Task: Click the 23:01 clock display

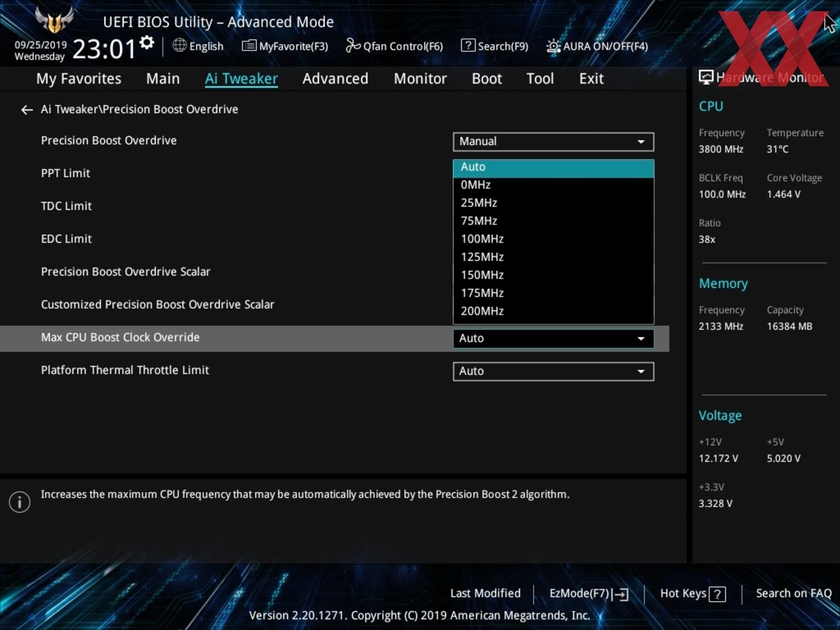Action: point(104,49)
